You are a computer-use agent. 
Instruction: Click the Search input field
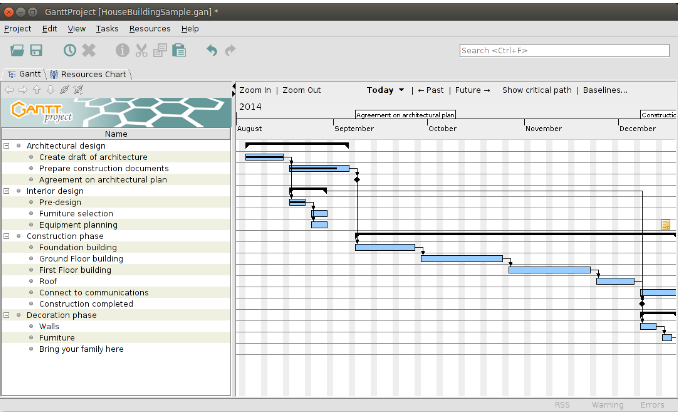point(564,50)
